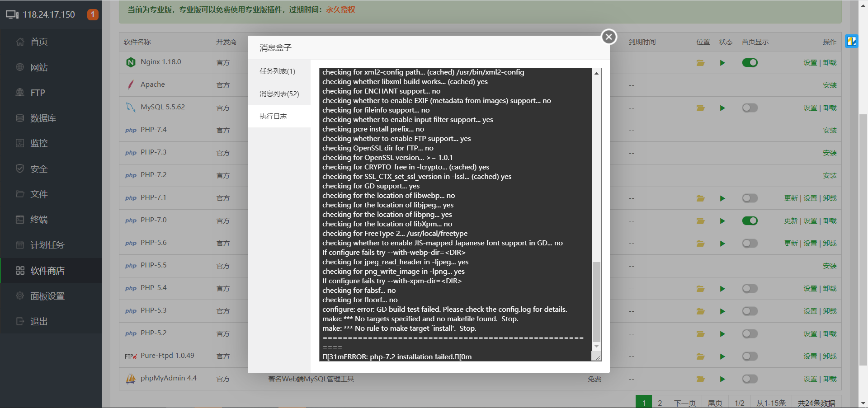Select the 执行日志 tab
Viewport: 868px width, 408px height.
pos(279,117)
